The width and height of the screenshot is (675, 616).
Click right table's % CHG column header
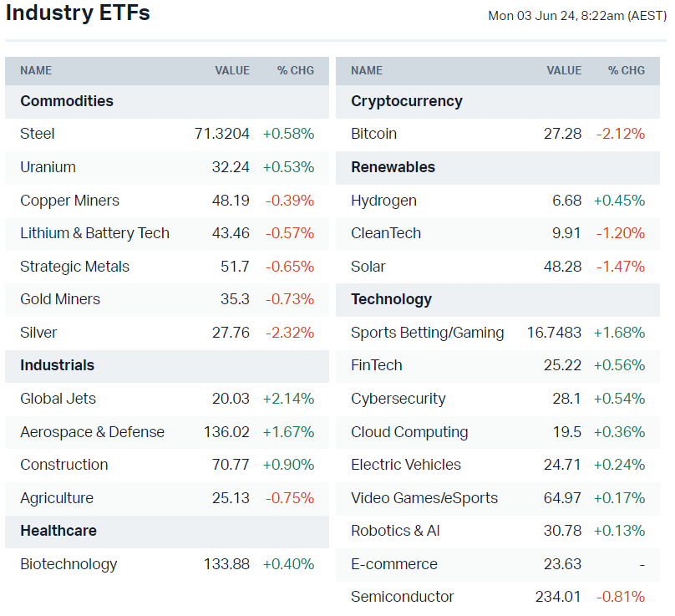click(627, 71)
